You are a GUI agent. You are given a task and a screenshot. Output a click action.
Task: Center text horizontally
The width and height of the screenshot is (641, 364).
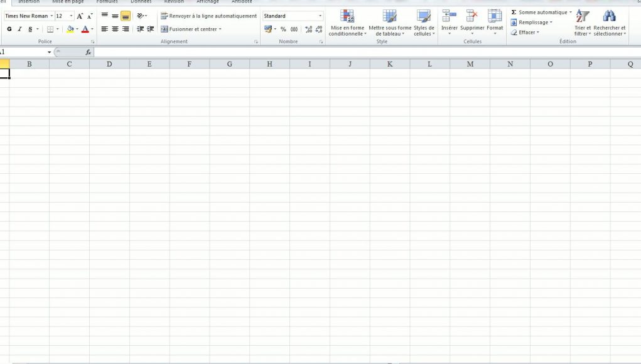tap(116, 29)
